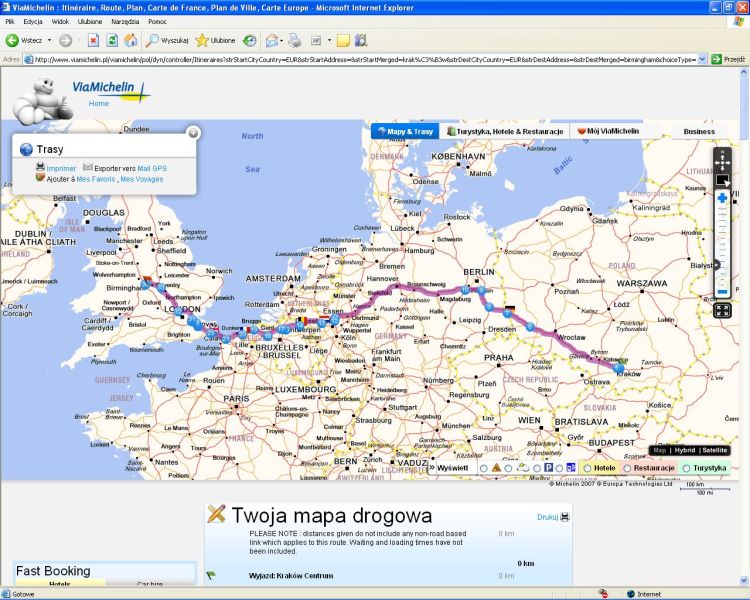
Task: Click the Mail envelope toolbar icon
Action: pos(271,41)
